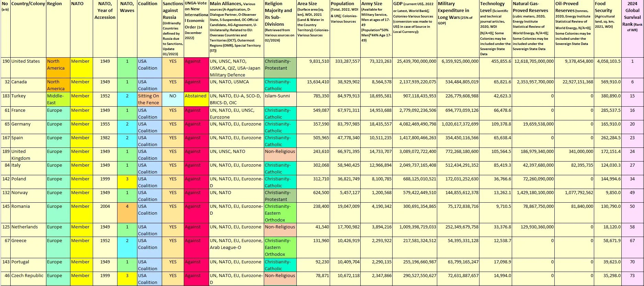Select the Portugal country cell

tap(28, 265)
